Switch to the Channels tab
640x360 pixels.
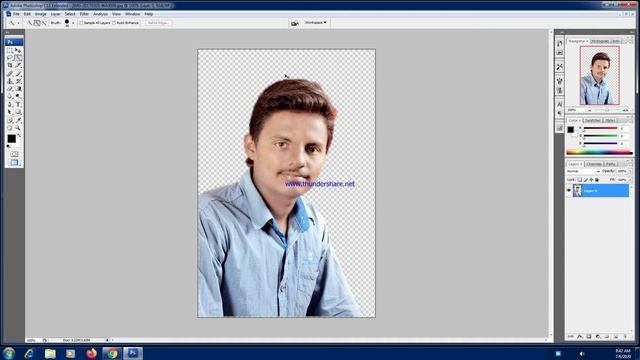594,164
